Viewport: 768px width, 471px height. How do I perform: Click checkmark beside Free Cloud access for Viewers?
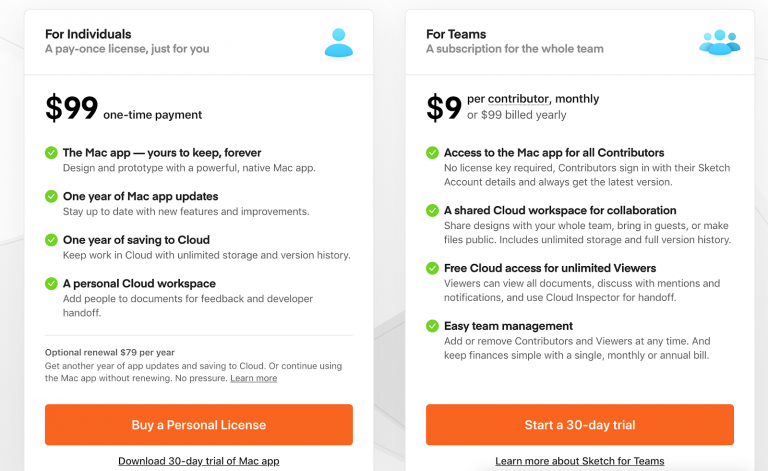coord(432,268)
